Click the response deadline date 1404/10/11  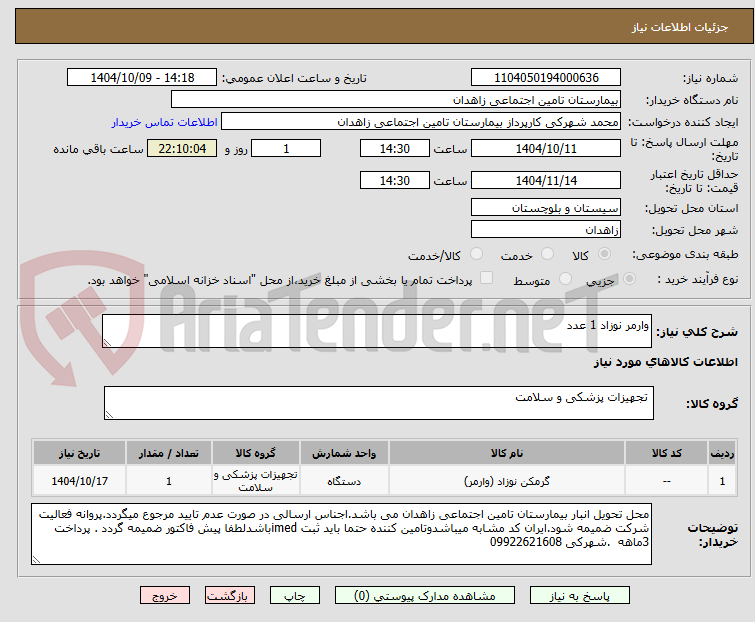click(x=546, y=148)
